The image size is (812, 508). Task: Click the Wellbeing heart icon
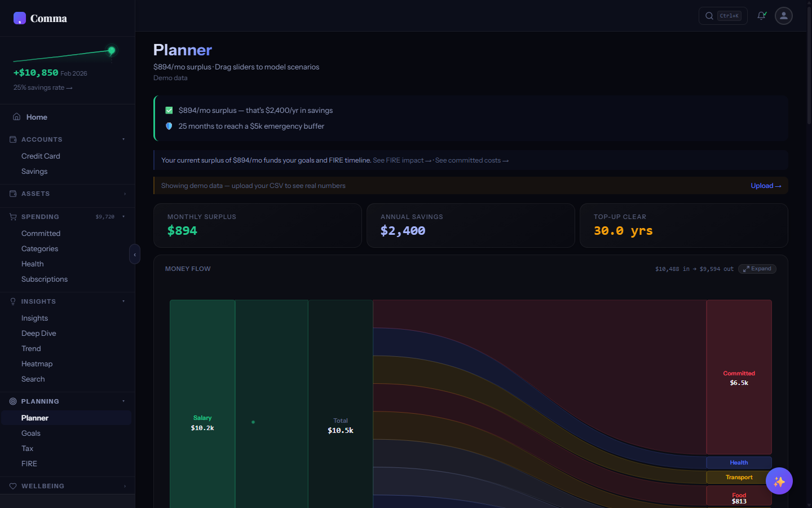click(12, 486)
